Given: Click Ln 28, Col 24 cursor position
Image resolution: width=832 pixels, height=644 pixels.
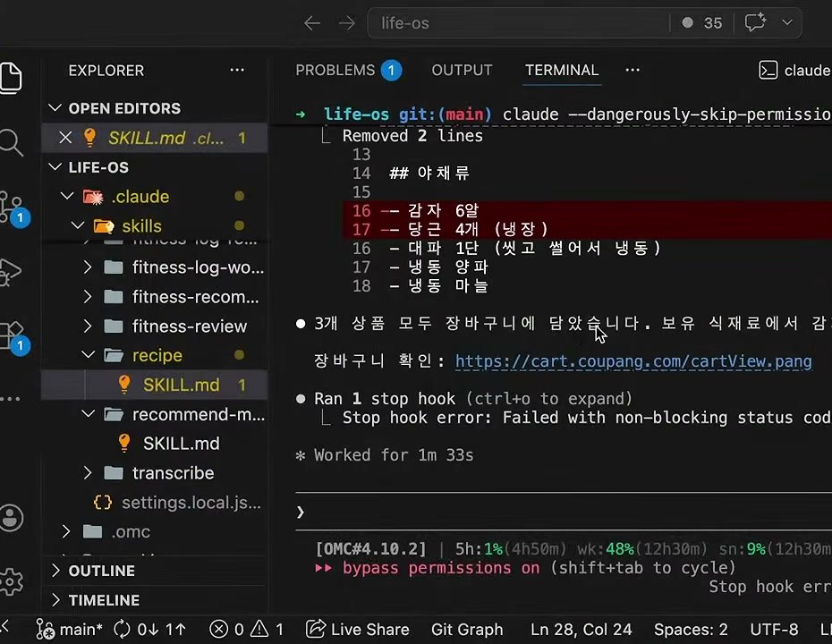Looking at the screenshot, I should (x=581, y=630).
